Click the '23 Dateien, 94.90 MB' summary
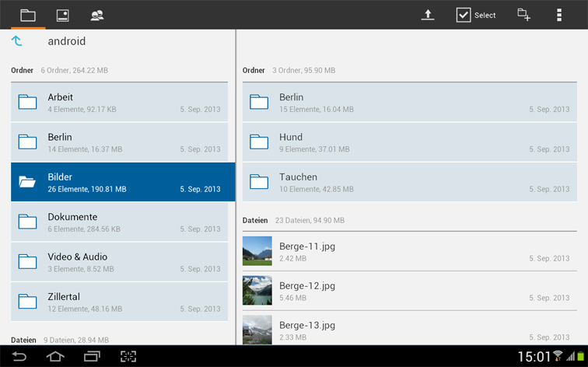The image size is (588, 367). [310, 220]
